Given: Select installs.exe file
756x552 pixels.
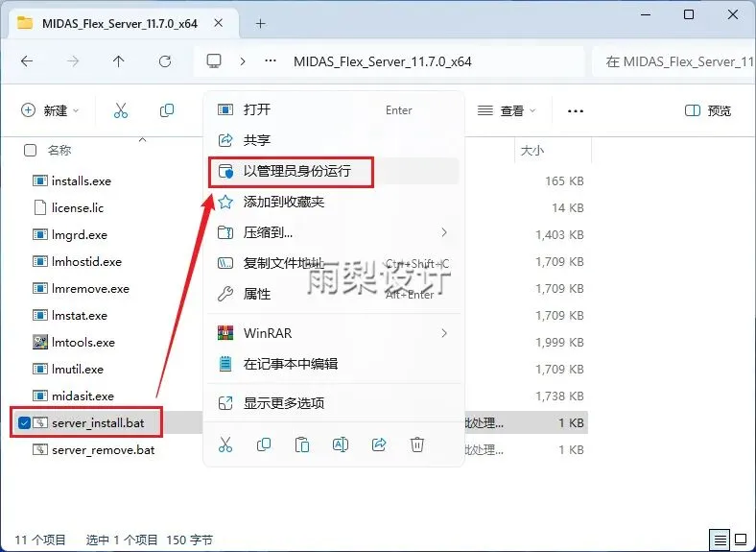Looking at the screenshot, I should pyautogui.click(x=82, y=180).
